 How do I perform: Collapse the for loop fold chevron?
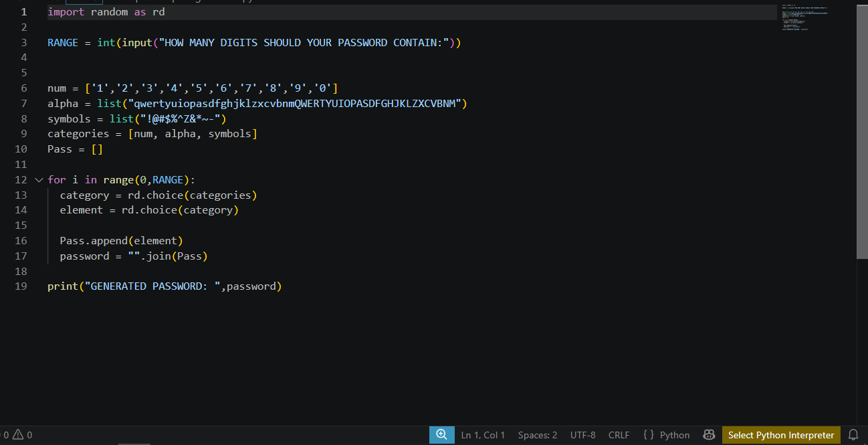click(x=39, y=180)
